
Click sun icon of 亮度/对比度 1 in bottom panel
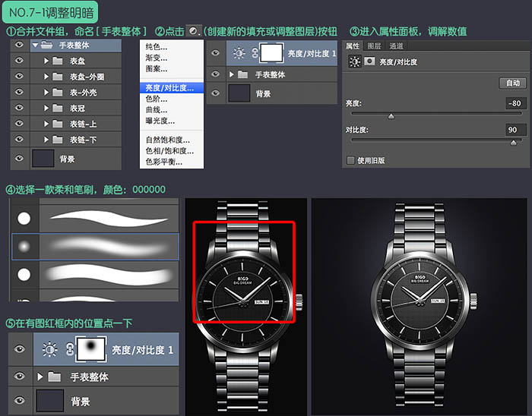click(49, 349)
